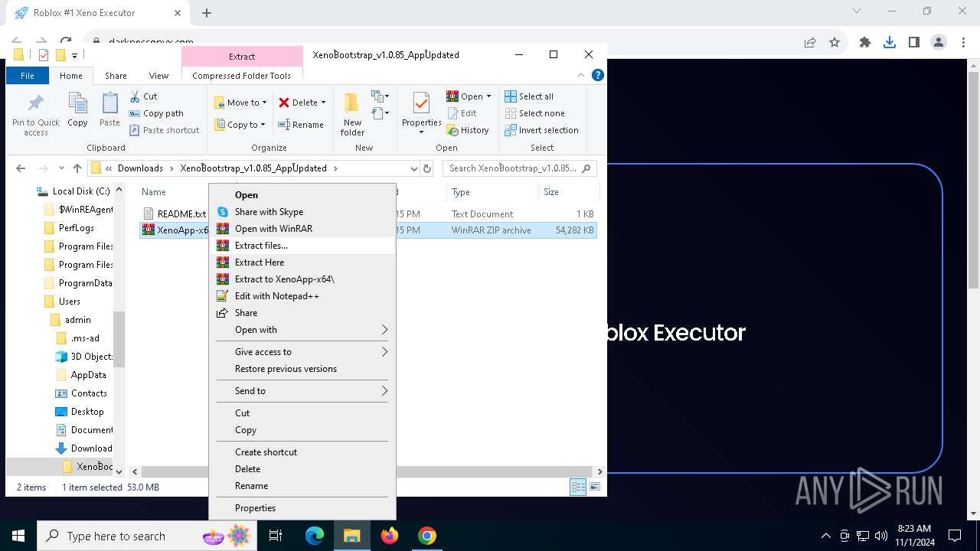Choose Edit with Notepad++
Viewport: 980px width, 551px height.
tap(302, 296)
